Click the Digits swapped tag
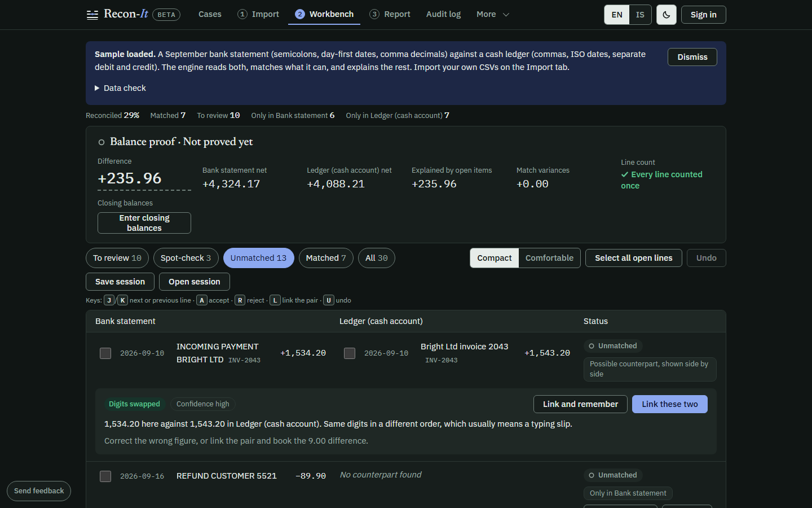The width and height of the screenshot is (812, 508). (134, 404)
